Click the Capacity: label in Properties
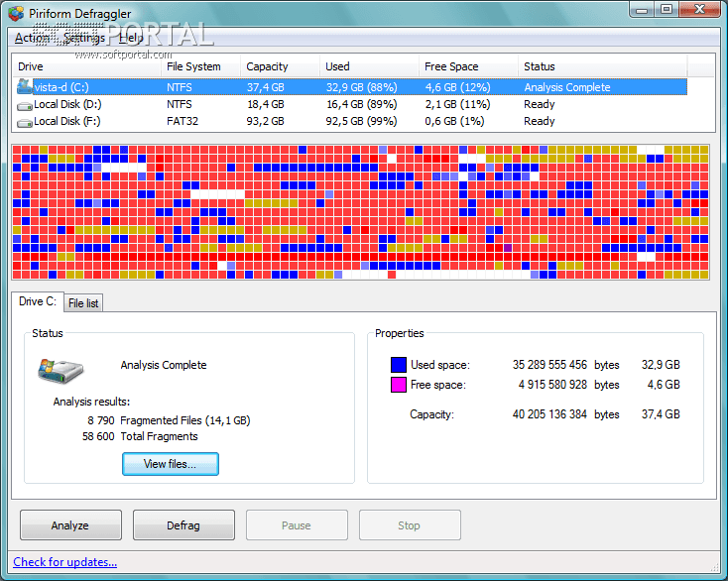728x581 pixels. pyautogui.click(x=431, y=414)
